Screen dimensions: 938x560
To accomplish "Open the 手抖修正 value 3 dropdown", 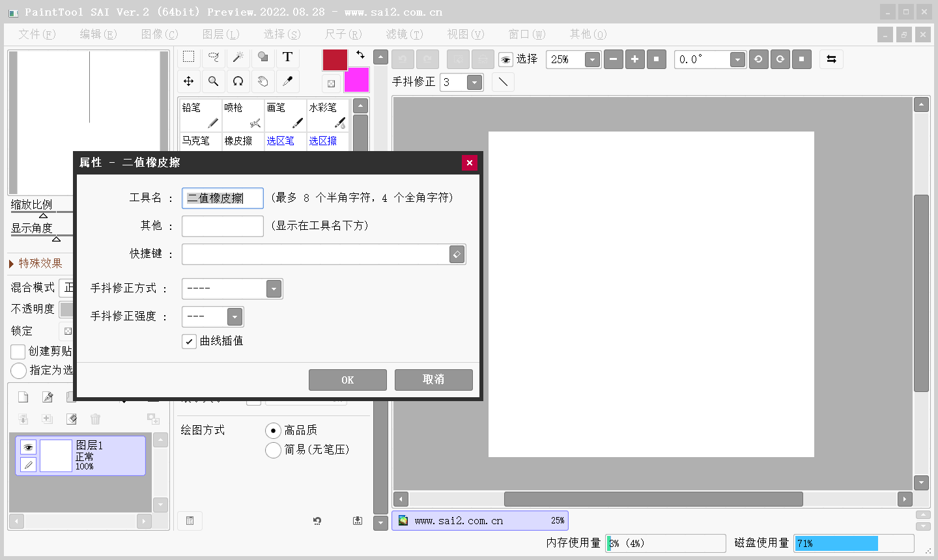I will click(x=475, y=83).
